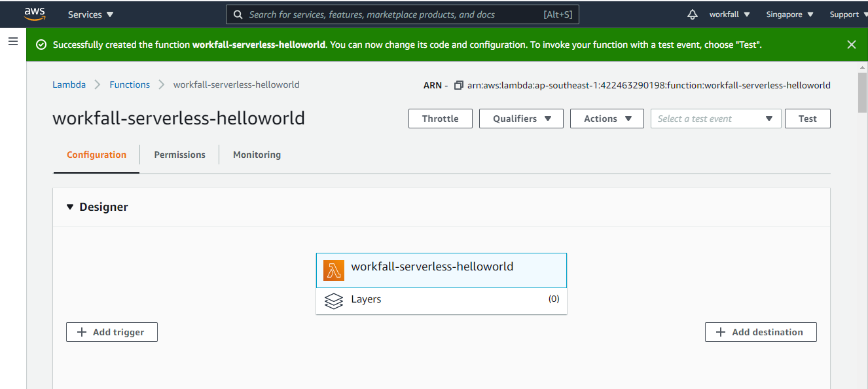Click the ARN value text
868x389 pixels.
[x=649, y=85]
